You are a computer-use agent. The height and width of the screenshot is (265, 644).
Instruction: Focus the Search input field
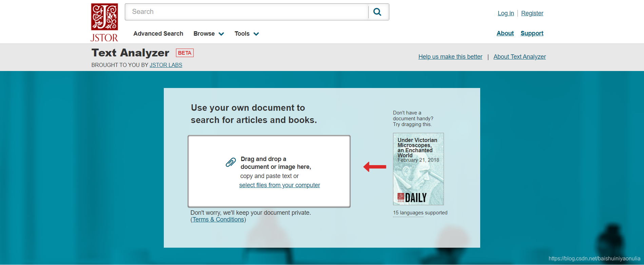247,12
